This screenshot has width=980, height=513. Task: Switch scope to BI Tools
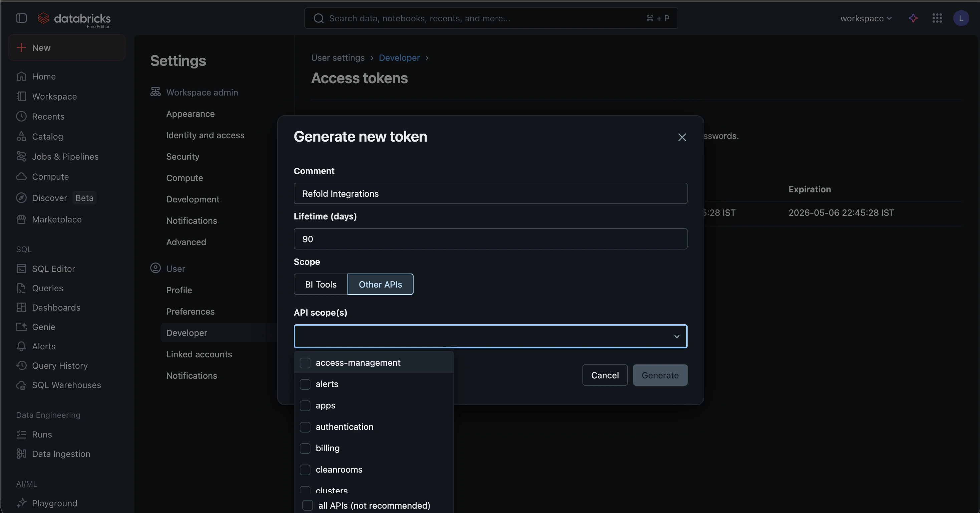pos(320,284)
